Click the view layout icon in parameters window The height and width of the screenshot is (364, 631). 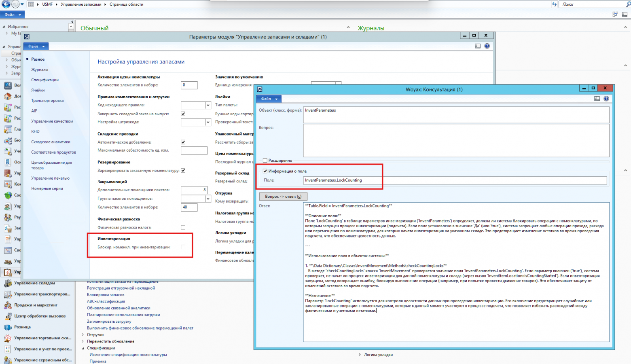(478, 46)
